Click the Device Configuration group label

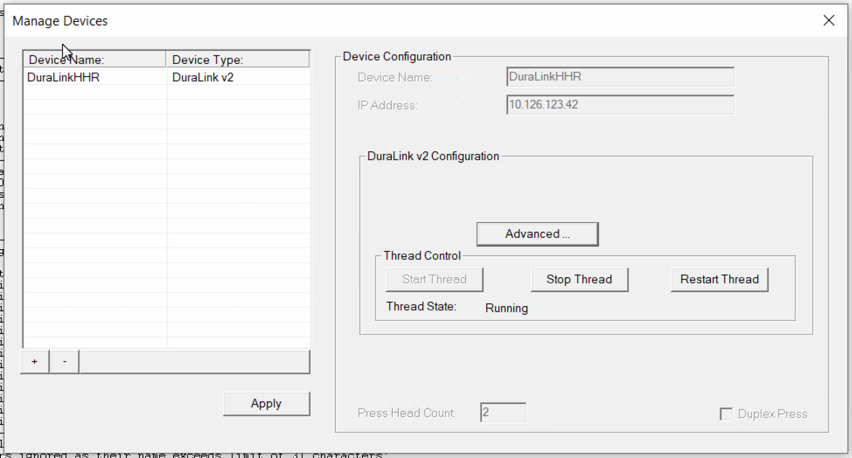point(397,57)
